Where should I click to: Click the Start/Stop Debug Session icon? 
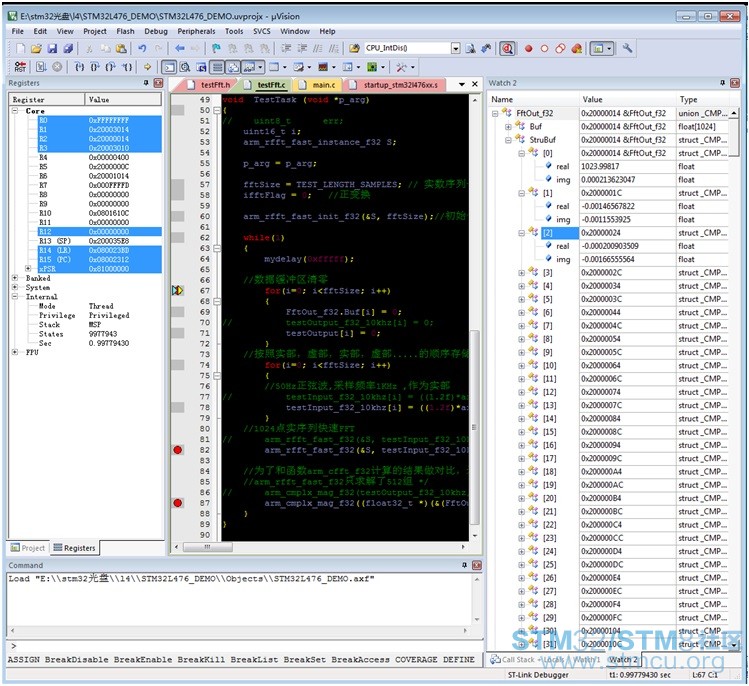tap(507, 49)
